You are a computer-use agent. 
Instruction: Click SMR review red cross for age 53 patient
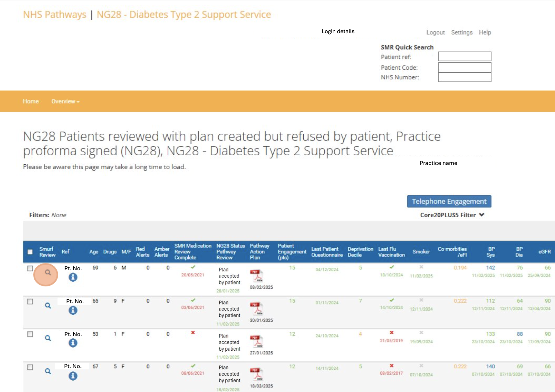point(193,333)
